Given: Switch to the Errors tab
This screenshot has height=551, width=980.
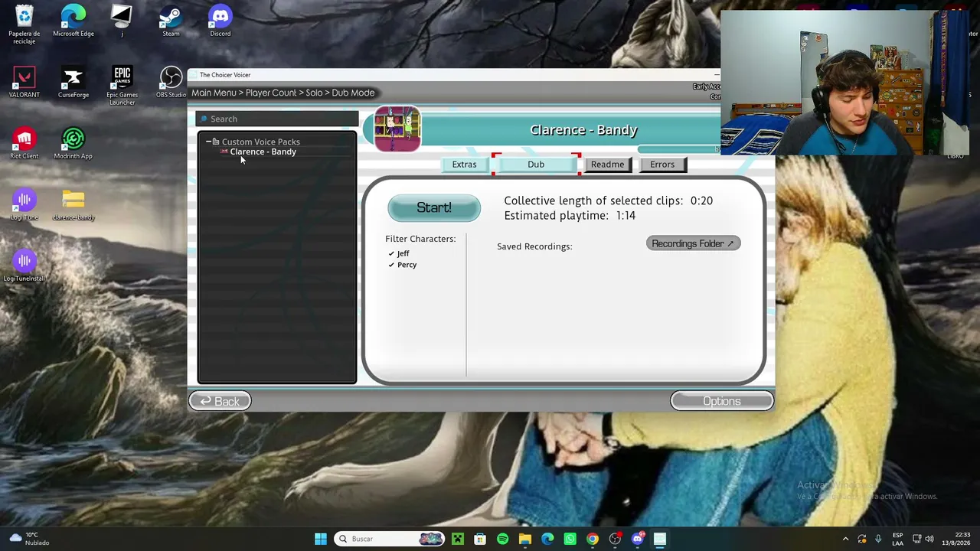Looking at the screenshot, I should 662,165.
